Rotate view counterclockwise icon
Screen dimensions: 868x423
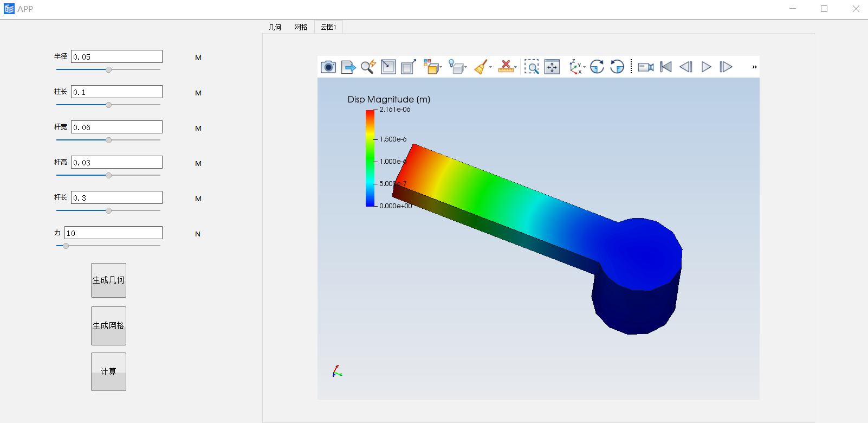pos(617,67)
